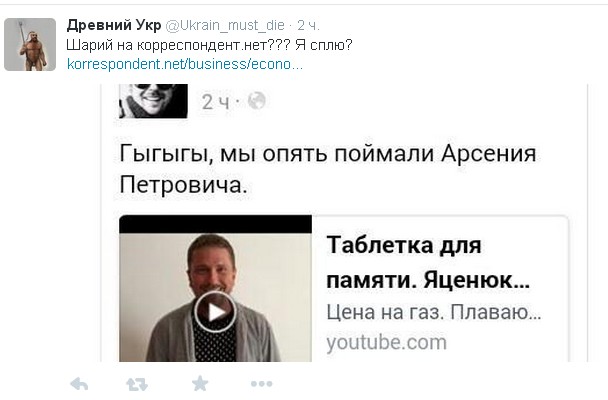
Task: Click the Гыгыгы post text
Action: [328, 169]
